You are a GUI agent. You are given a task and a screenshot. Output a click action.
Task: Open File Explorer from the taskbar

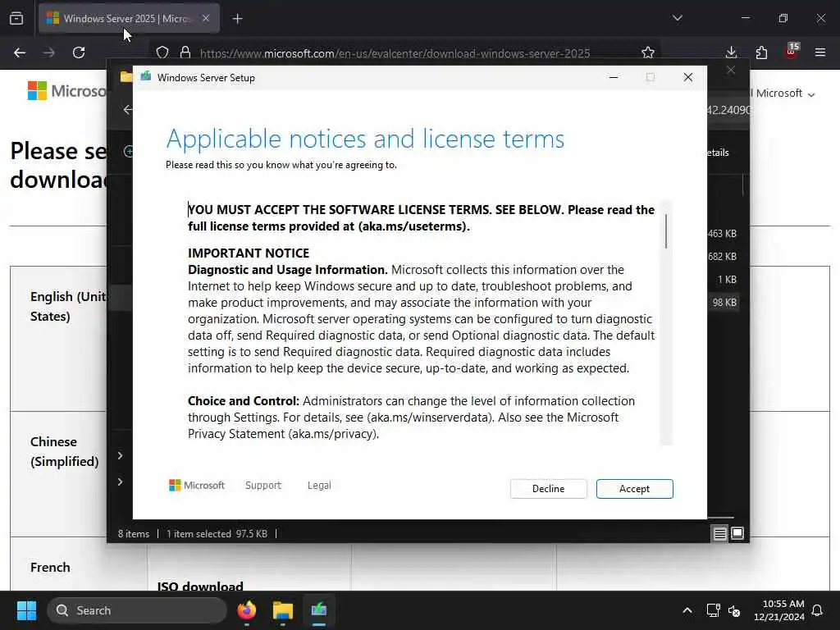pos(283,610)
